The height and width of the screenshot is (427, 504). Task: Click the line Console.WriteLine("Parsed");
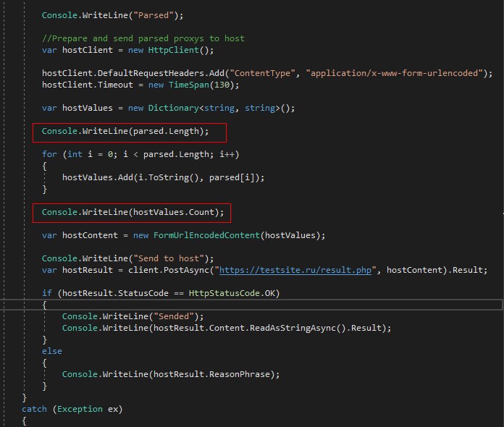112,15
